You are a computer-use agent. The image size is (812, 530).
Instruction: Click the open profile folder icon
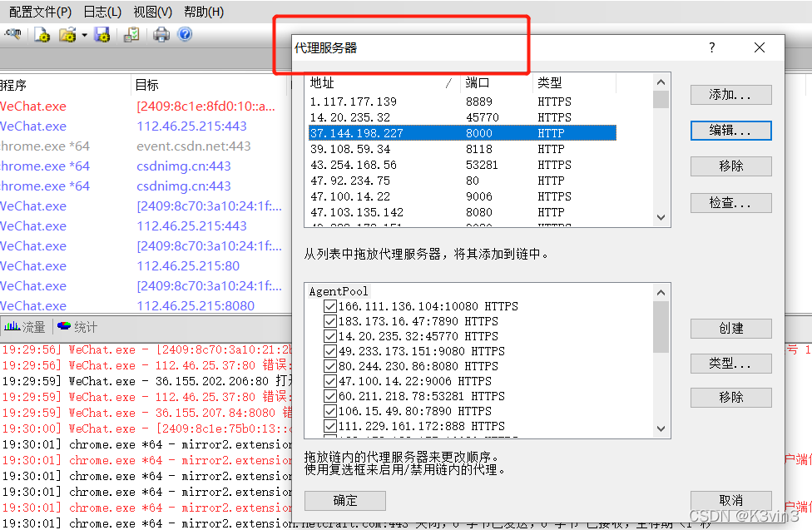[67, 35]
